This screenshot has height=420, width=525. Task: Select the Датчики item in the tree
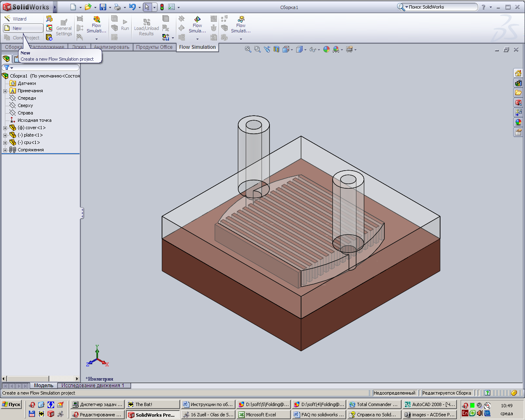[27, 83]
